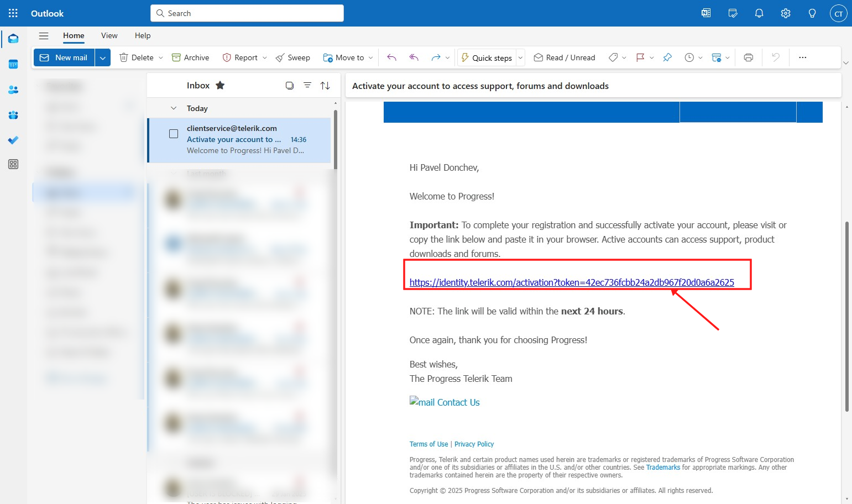The width and height of the screenshot is (852, 504).
Task: Open the Filter icon in message list
Action: click(307, 85)
